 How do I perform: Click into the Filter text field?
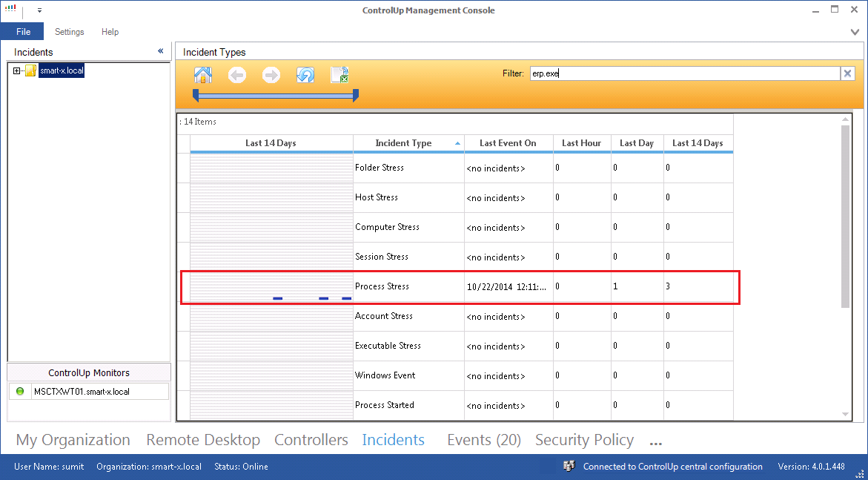point(685,73)
